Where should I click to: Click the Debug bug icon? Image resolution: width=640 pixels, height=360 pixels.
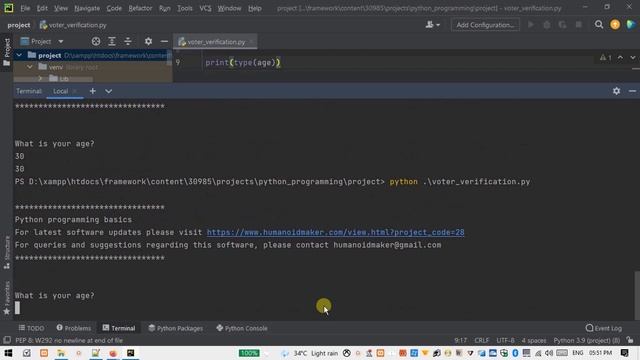(x=547, y=25)
